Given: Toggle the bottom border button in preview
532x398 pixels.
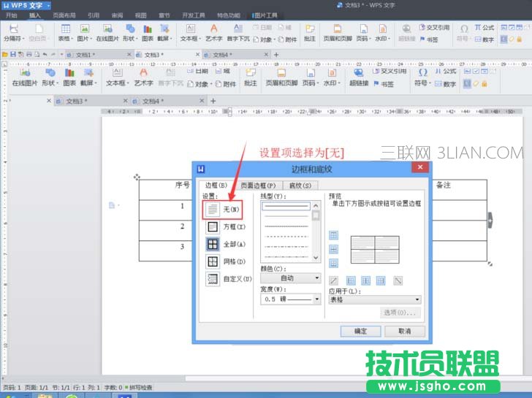Looking at the screenshot, I should tap(333, 263).
